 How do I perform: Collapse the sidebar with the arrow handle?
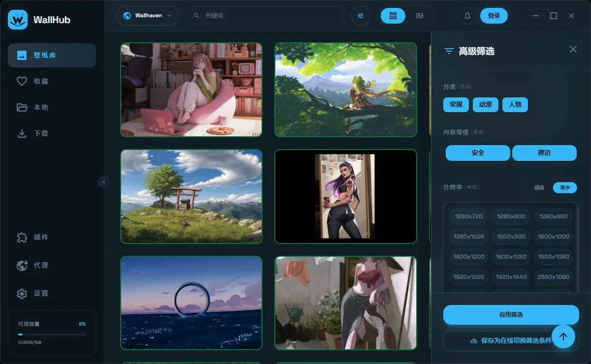tap(104, 182)
